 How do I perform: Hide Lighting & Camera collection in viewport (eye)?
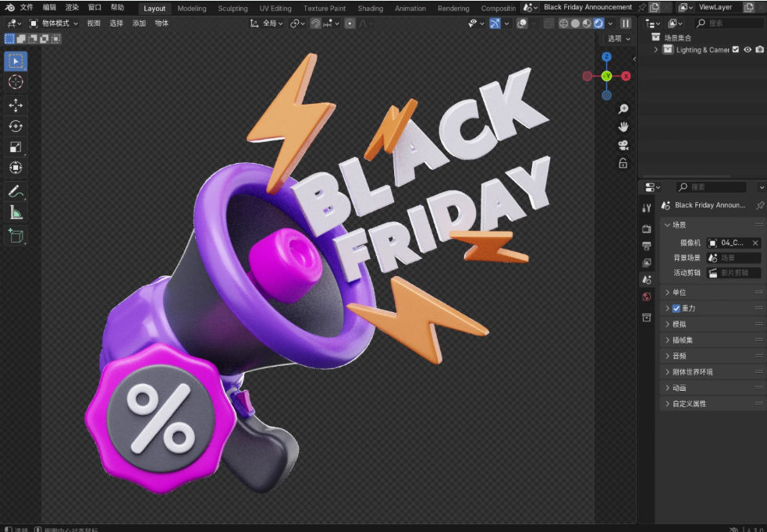pyautogui.click(x=747, y=50)
